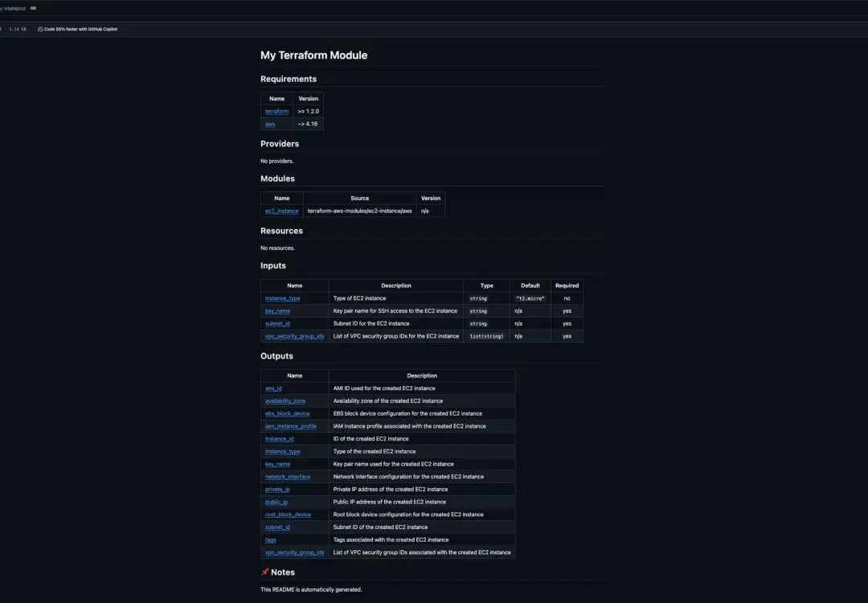Open the terraform requirement link
The height and width of the screenshot is (603, 868).
click(276, 111)
